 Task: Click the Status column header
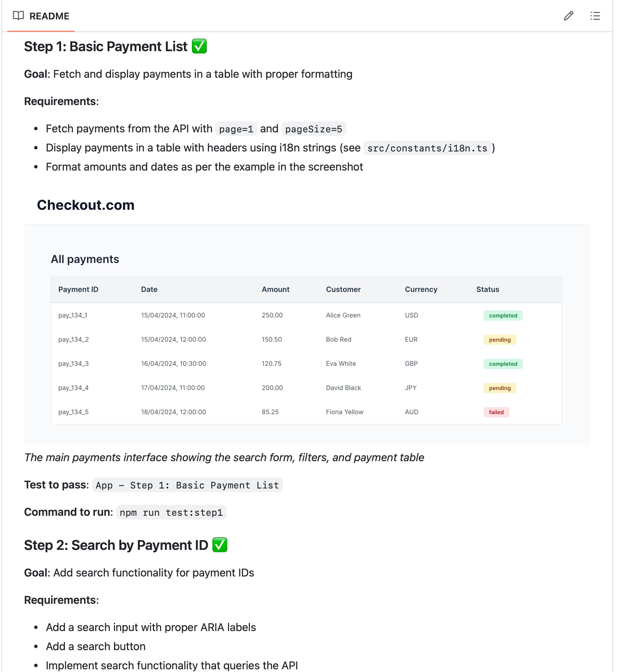pos(487,289)
